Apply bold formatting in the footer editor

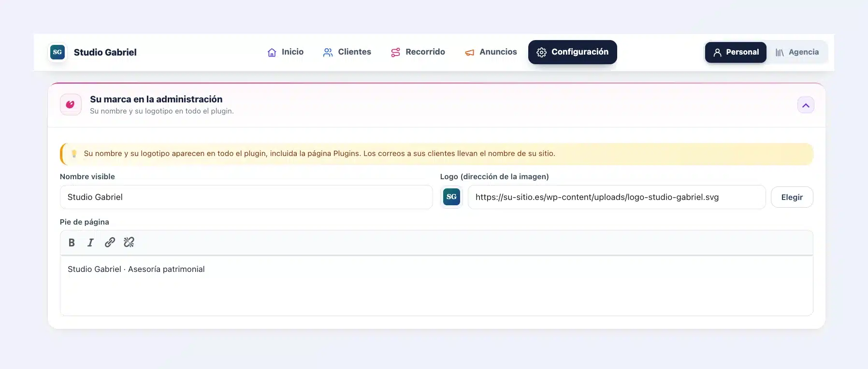click(72, 242)
